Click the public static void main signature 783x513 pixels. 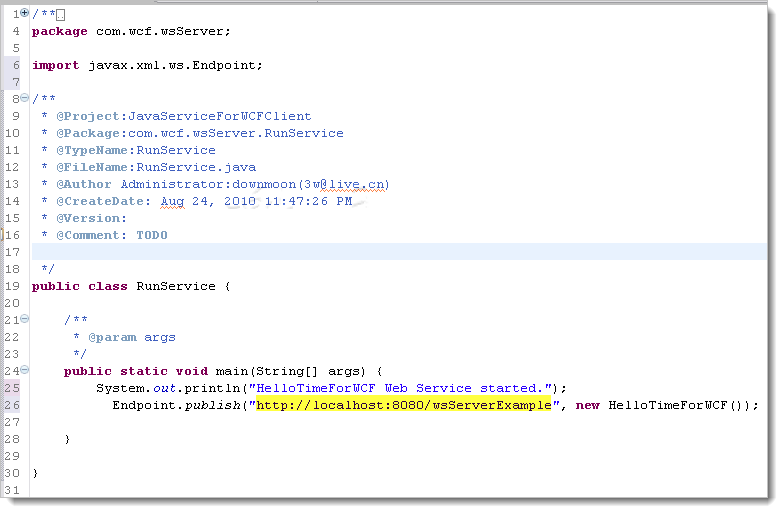[223, 371]
